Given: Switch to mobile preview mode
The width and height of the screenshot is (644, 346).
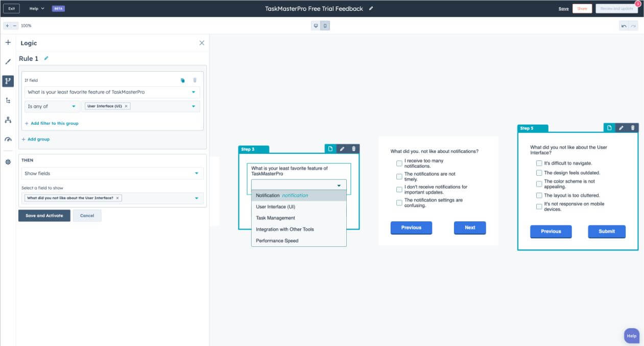Looking at the screenshot, I should click(325, 25).
